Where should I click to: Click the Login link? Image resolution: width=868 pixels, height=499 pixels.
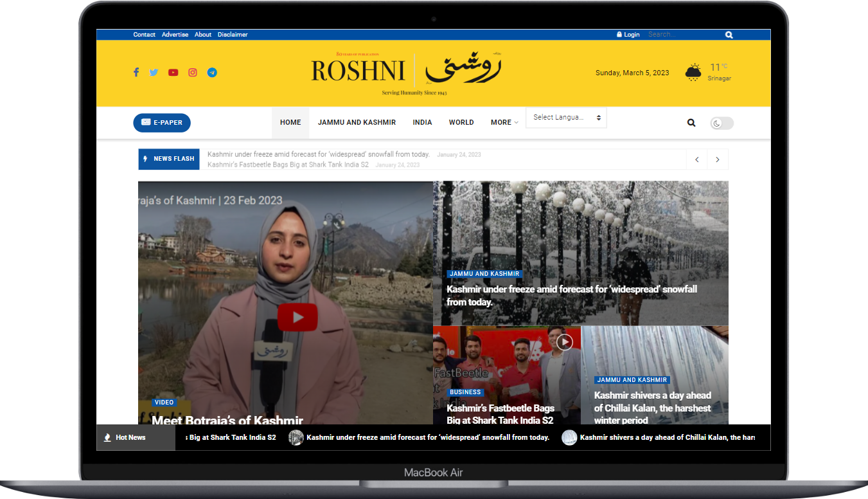click(x=628, y=35)
